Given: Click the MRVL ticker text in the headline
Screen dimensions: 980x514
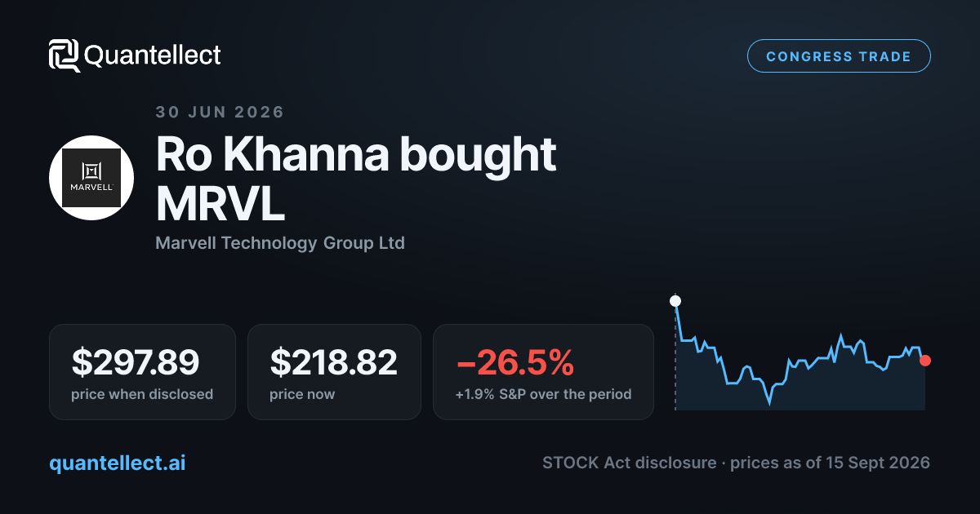Looking at the screenshot, I should 220,206.
